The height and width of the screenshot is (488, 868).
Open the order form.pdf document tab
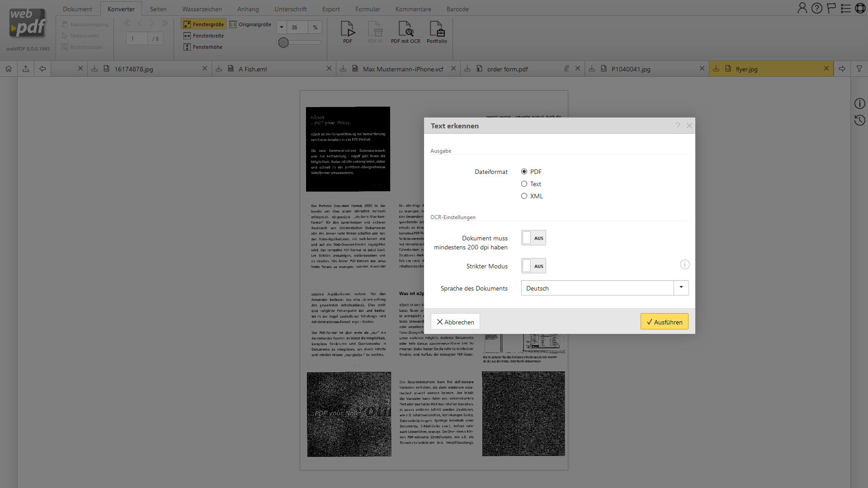coord(507,69)
